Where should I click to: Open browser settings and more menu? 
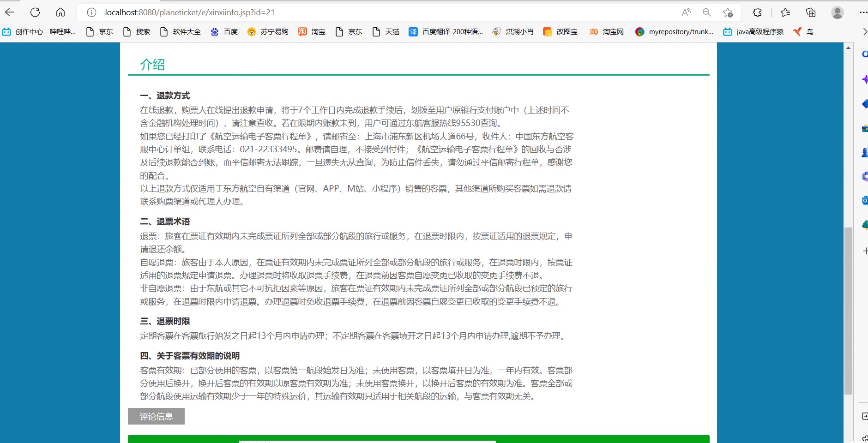pos(863,12)
